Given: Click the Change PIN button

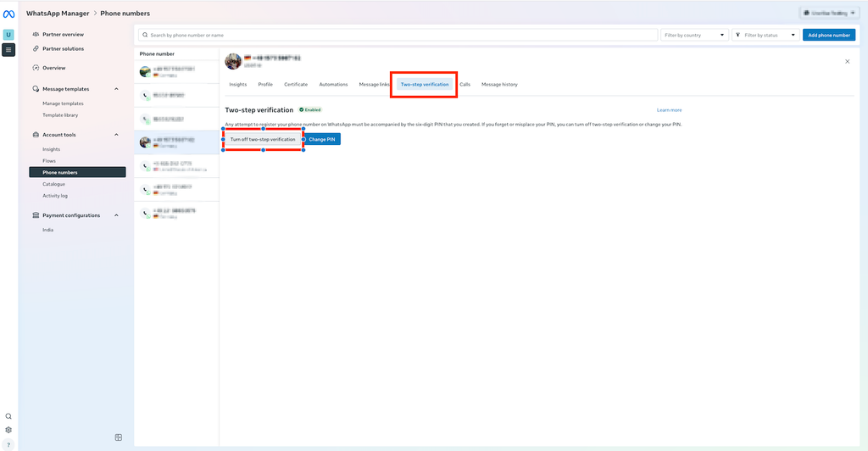Looking at the screenshot, I should tap(321, 139).
